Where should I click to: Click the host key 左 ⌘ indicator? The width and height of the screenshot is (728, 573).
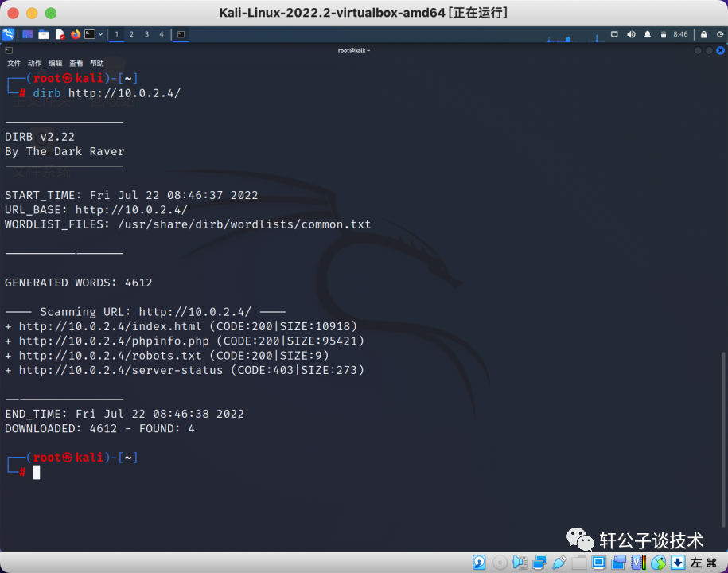click(x=704, y=563)
